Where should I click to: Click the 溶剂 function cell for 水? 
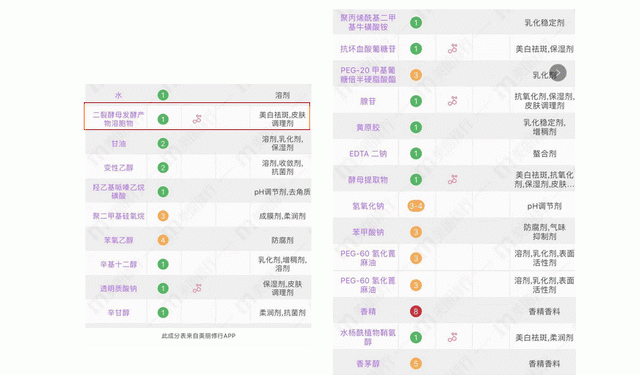282,95
